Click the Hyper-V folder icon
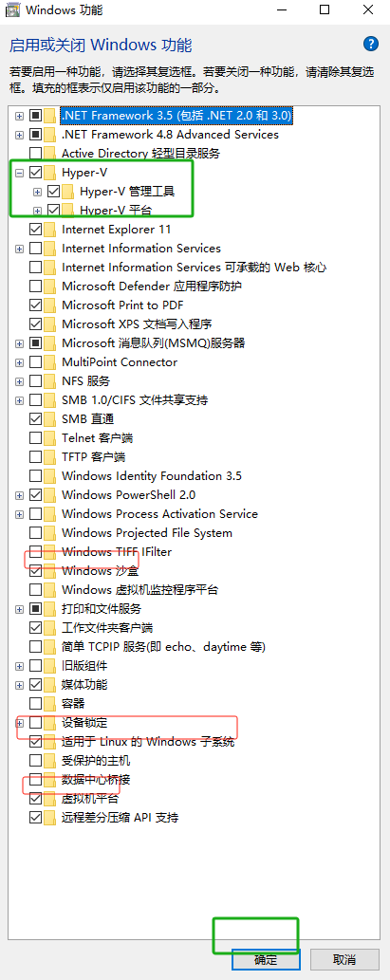 (50, 173)
